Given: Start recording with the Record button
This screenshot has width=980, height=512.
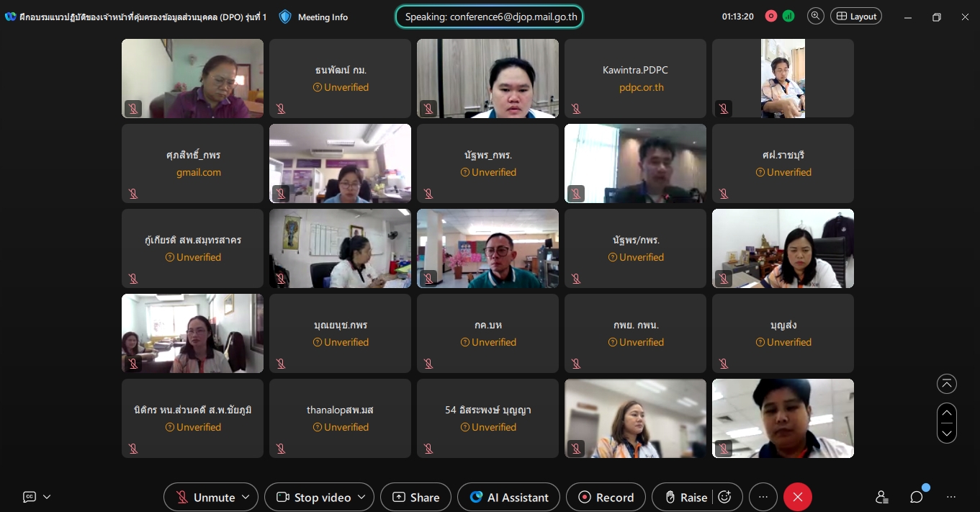Looking at the screenshot, I should pos(606,497).
